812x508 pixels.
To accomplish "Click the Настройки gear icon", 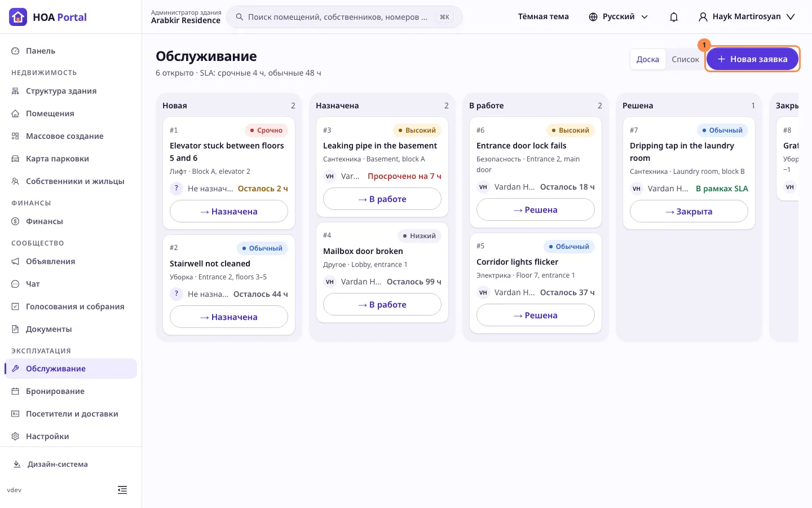I will tap(15, 436).
